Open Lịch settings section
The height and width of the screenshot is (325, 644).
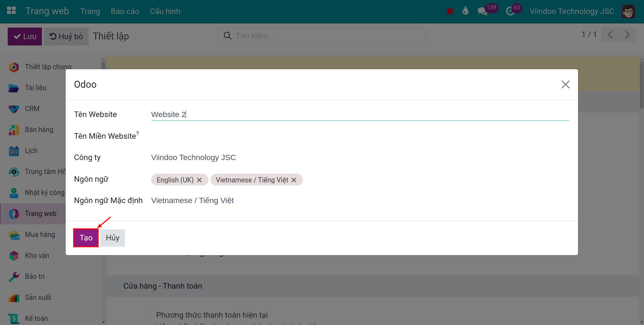coord(50,151)
